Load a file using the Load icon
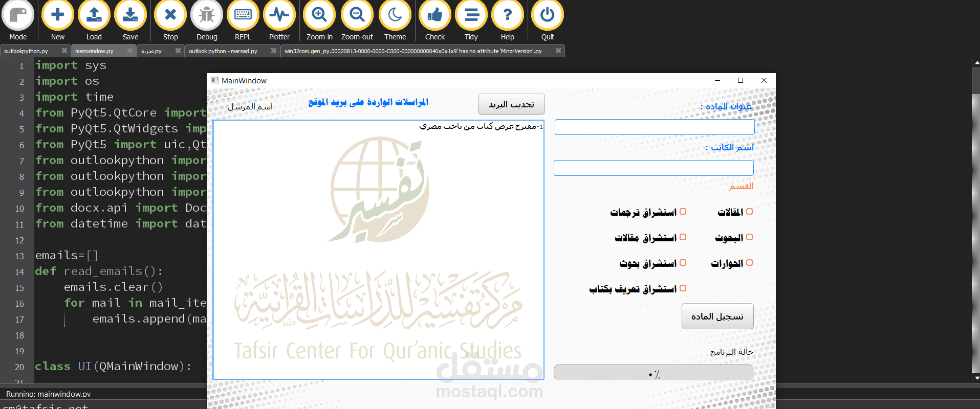 coord(94,21)
